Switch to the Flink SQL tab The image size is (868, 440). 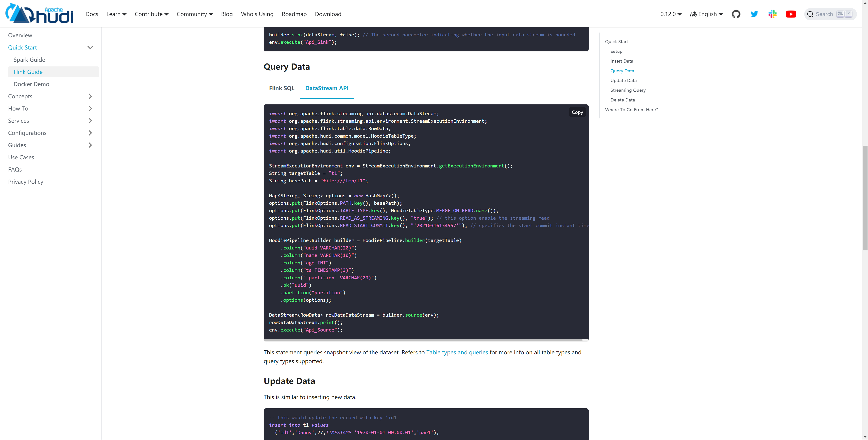282,88
